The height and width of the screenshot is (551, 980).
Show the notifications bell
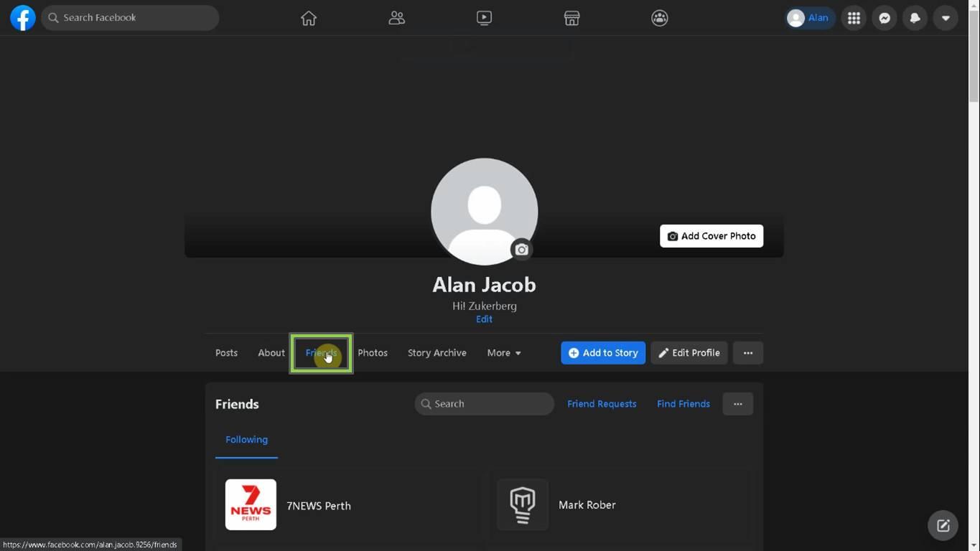coord(915,18)
